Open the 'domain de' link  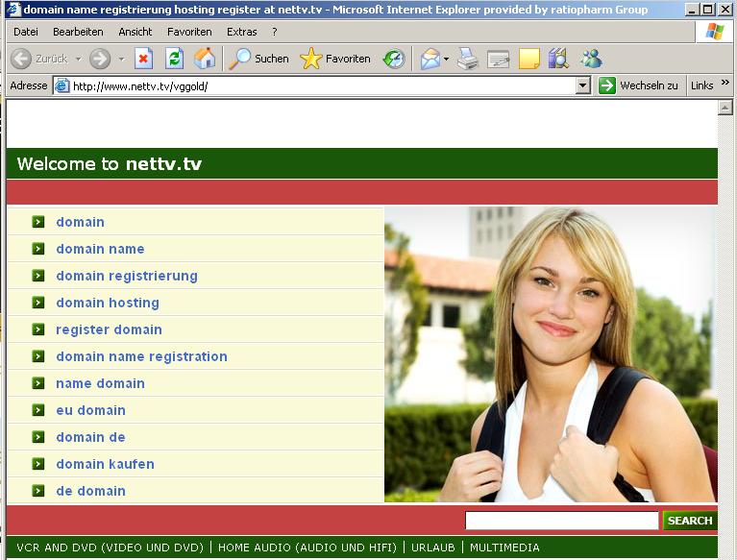pyautogui.click(x=90, y=437)
